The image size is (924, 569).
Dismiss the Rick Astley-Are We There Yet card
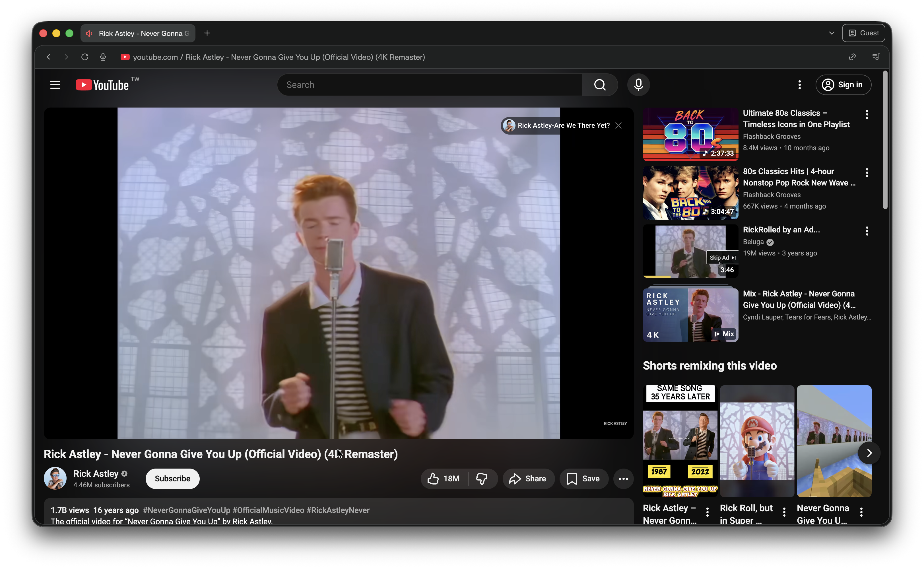pyautogui.click(x=618, y=125)
